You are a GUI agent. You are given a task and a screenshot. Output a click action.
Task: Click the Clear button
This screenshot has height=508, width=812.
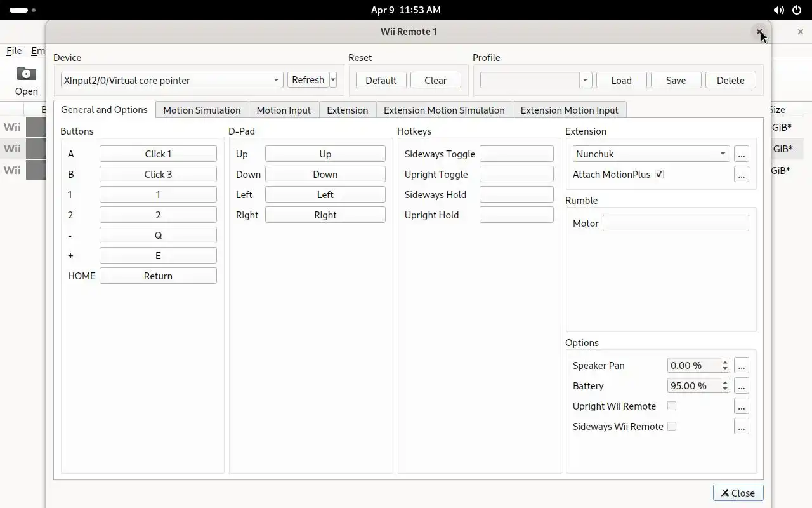pos(435,80)
